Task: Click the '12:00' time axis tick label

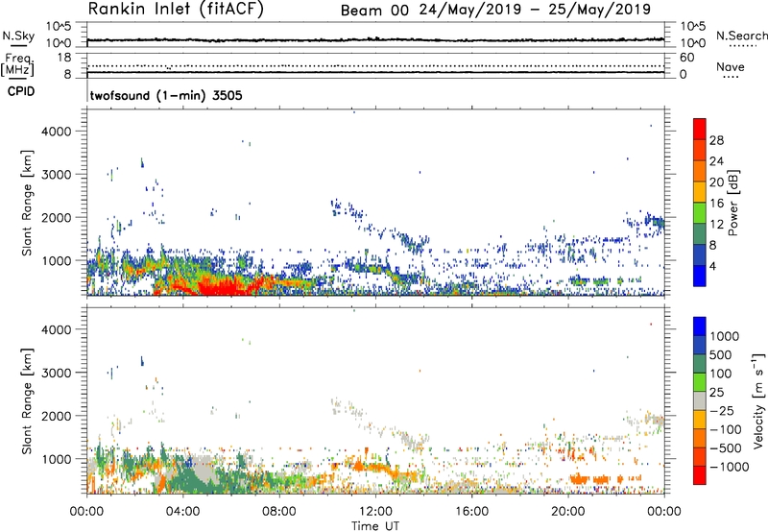Action: pyautogui.click(x=375, y=512)
